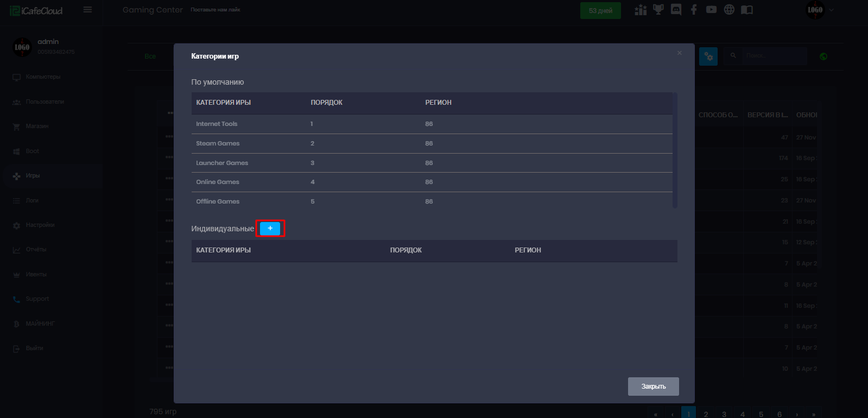Go to page 5 in pagination
This screenshot has width=868, height=418.
pyautogui.click(x=761, y=414)
